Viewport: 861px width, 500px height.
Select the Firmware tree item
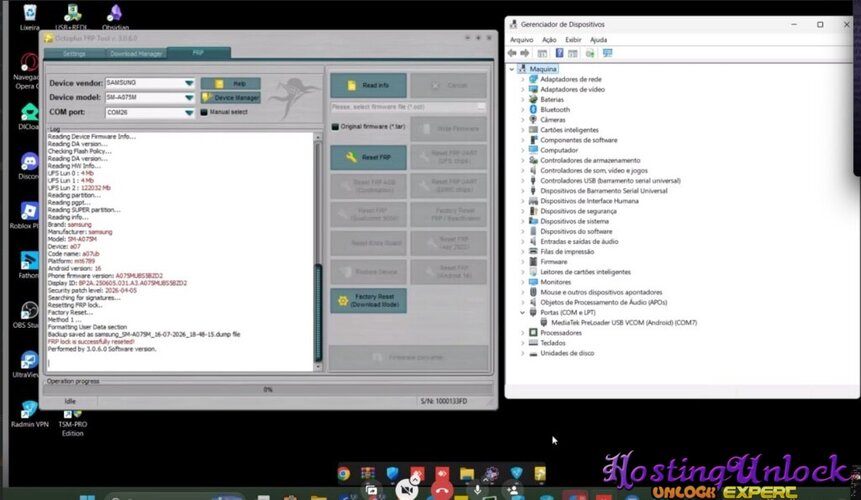[x=554, y=262]
